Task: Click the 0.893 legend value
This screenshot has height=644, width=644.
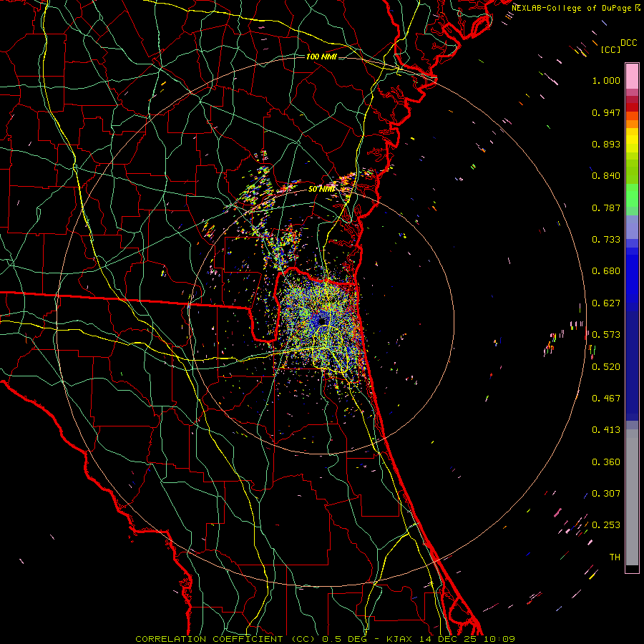Action: pyautogui.click(x=606, y=144)
